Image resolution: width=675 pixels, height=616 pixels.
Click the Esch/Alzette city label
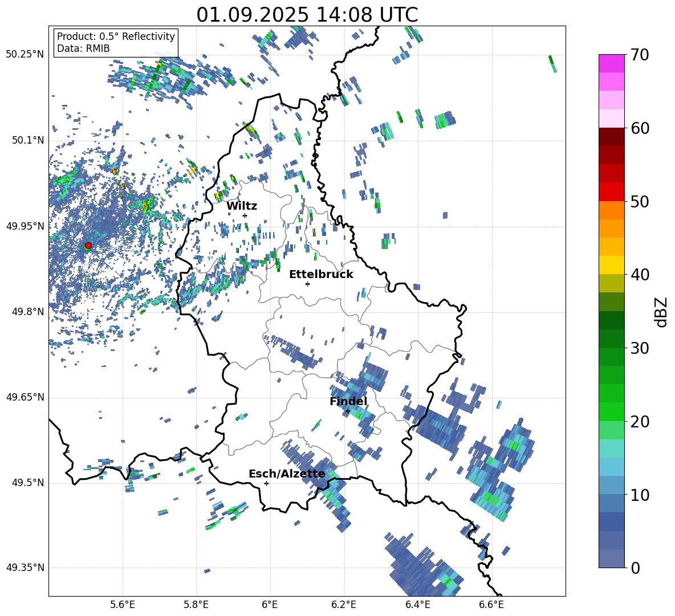pos(287,474)
